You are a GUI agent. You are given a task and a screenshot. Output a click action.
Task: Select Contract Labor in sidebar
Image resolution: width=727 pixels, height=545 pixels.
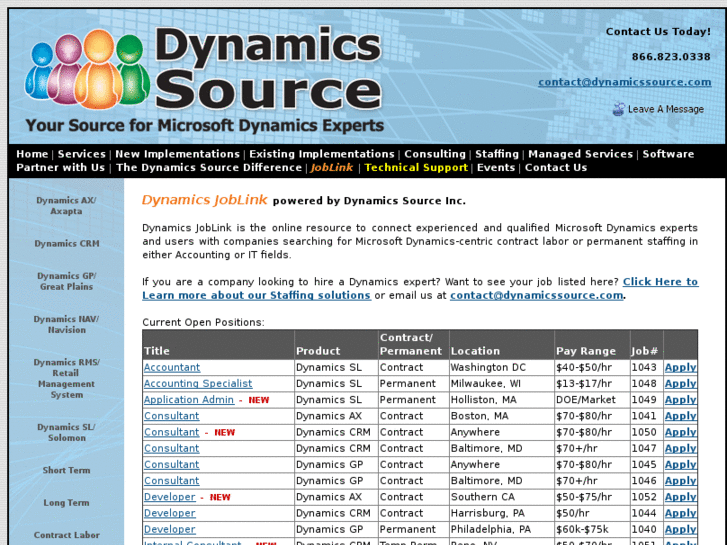[x=66, y=535]
